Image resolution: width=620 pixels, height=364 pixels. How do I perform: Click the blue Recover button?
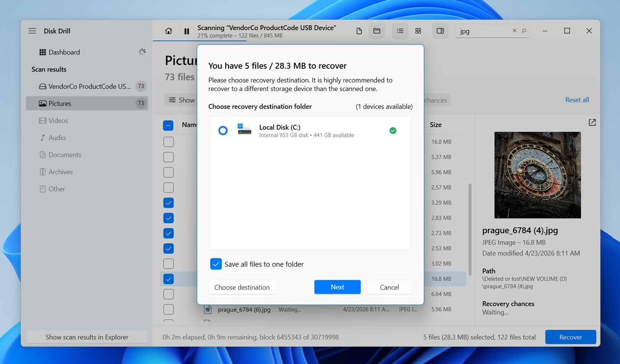[570, 337]
